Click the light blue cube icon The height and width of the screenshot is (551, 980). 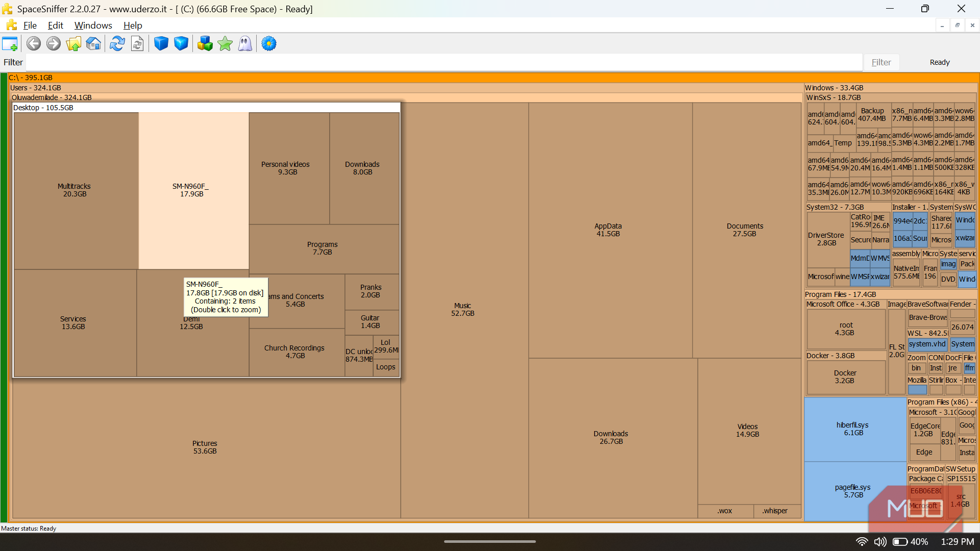[x=181, y=44]
